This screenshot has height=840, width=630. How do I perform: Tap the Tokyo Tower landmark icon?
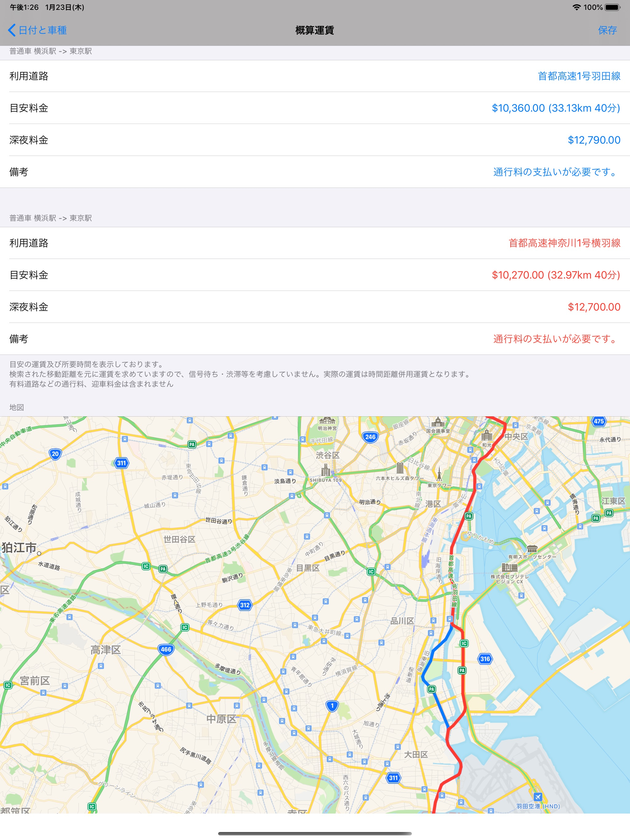[x=439, y=474]
